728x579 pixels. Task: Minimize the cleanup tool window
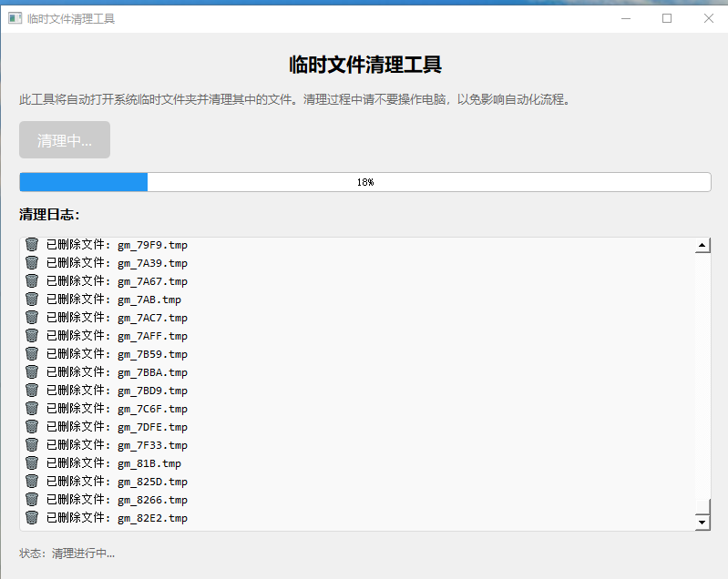point(625,18)
